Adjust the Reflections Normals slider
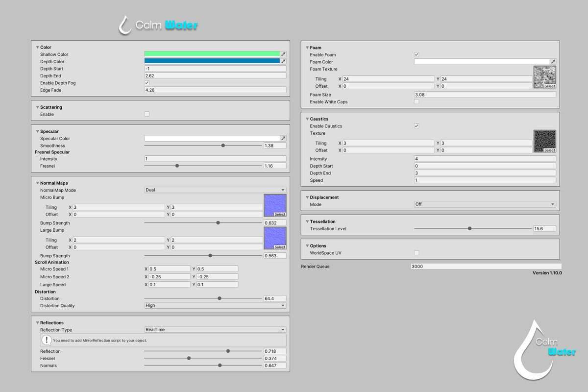The width and height of the screenshot is (588, 392). pos(203,365)
